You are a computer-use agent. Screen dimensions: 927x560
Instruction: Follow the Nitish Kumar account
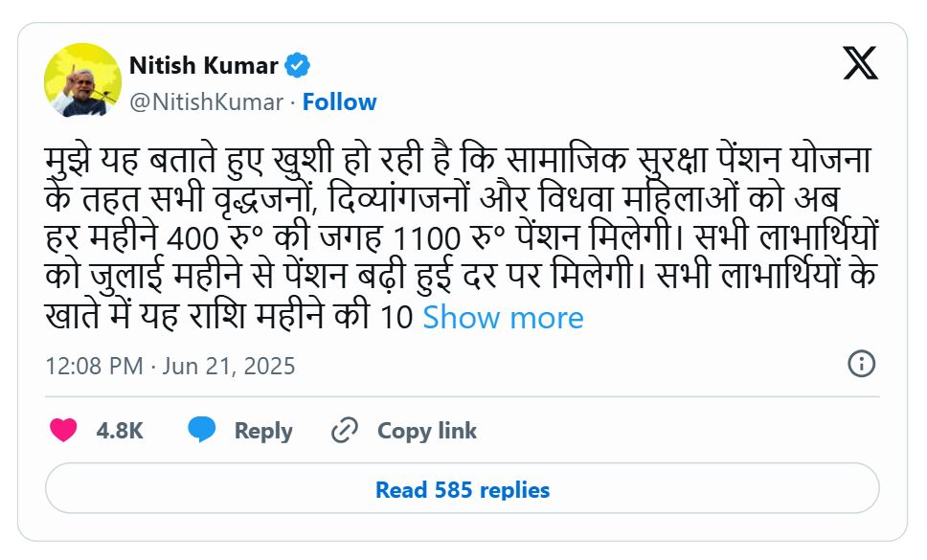(x=339, y=101)
